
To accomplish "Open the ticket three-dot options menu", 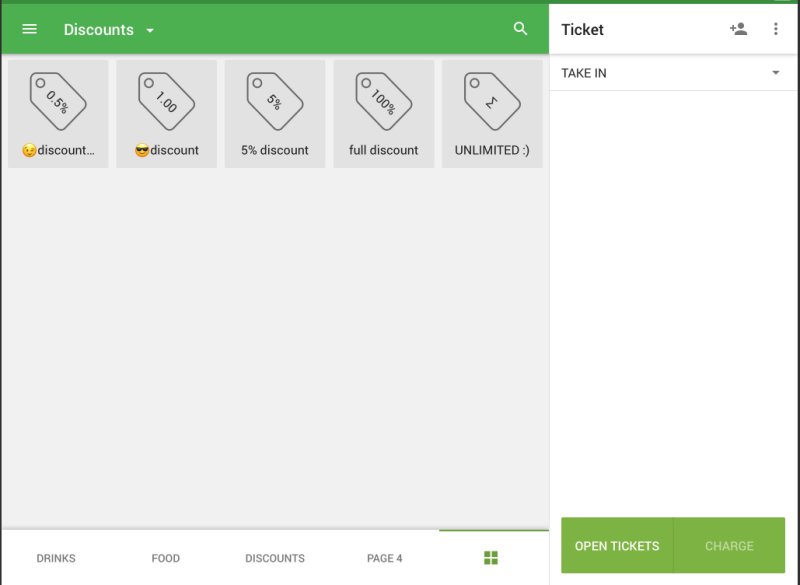I will click(776, 29).
